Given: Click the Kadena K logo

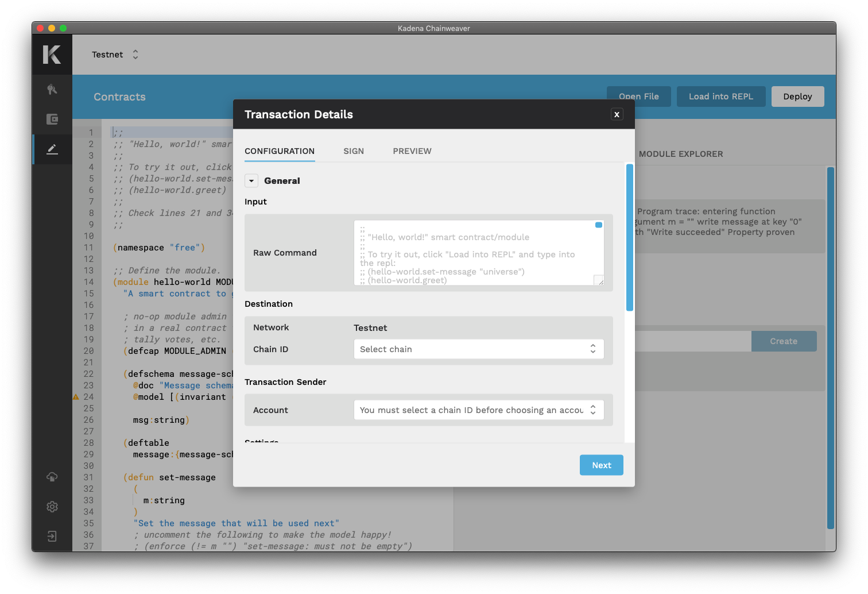Looking at the screenshot, I should (52, 55).
